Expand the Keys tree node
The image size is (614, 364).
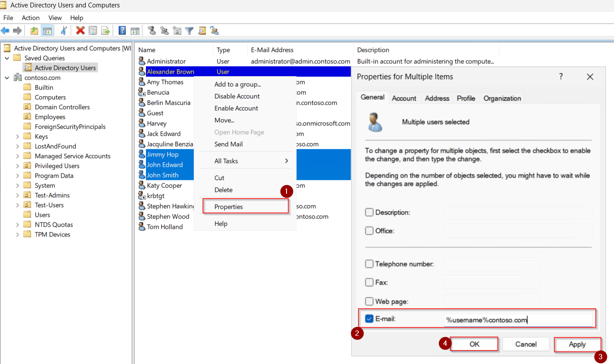(17, 136)
